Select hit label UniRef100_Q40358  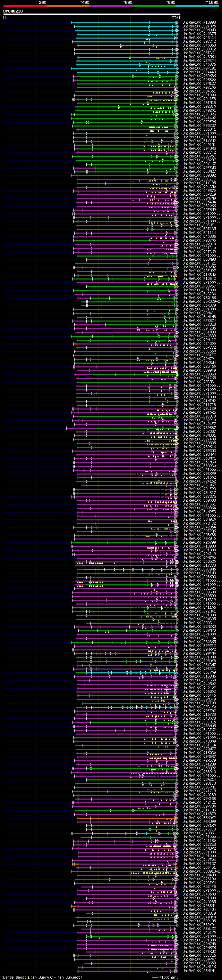pos(199,45)
